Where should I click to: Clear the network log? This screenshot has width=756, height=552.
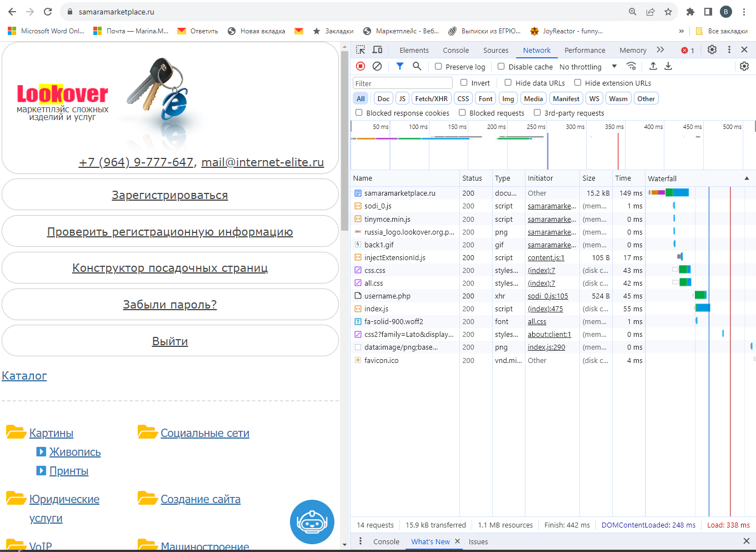pos(377,66)
